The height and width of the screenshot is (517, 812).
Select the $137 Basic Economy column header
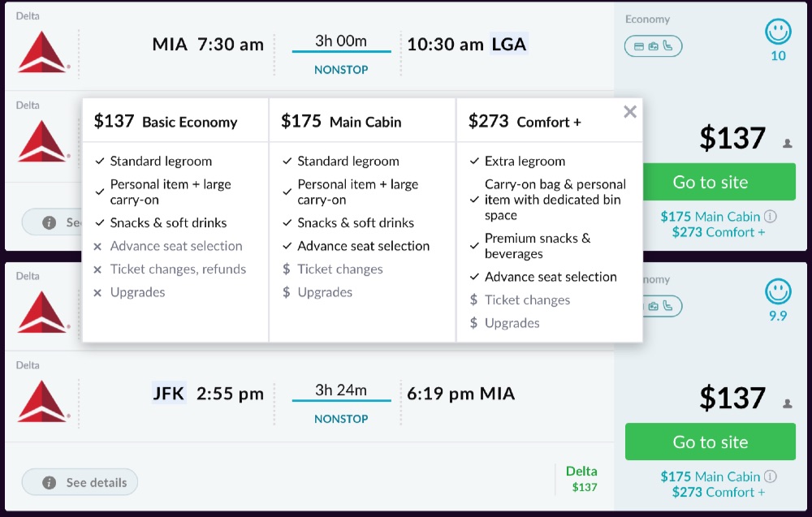click(166, 122)
